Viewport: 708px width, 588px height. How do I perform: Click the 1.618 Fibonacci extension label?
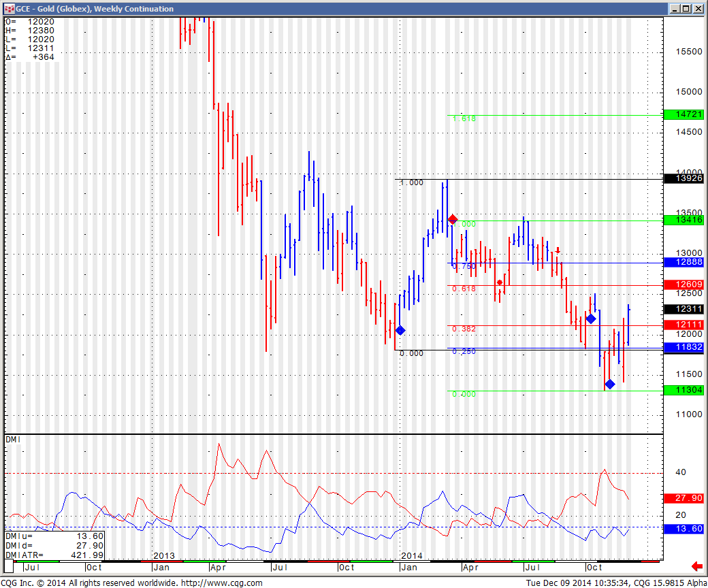pyautogui.click(x=465, y=118)
